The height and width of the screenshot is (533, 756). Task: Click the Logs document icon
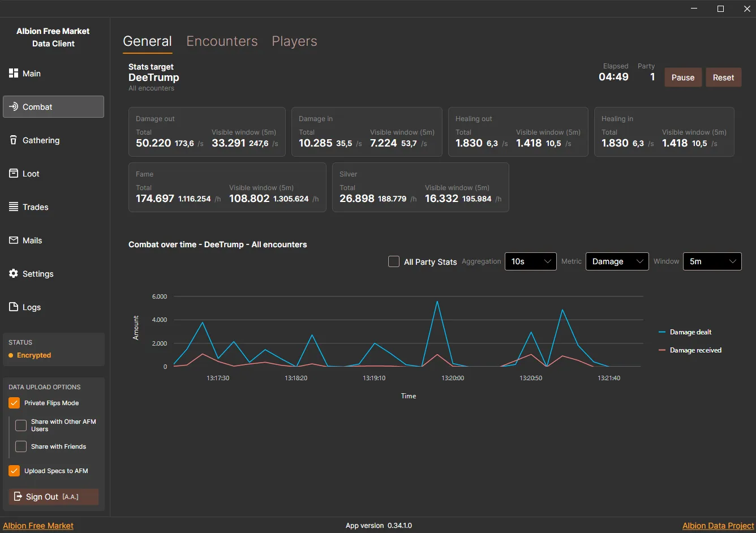pos(14,307)
